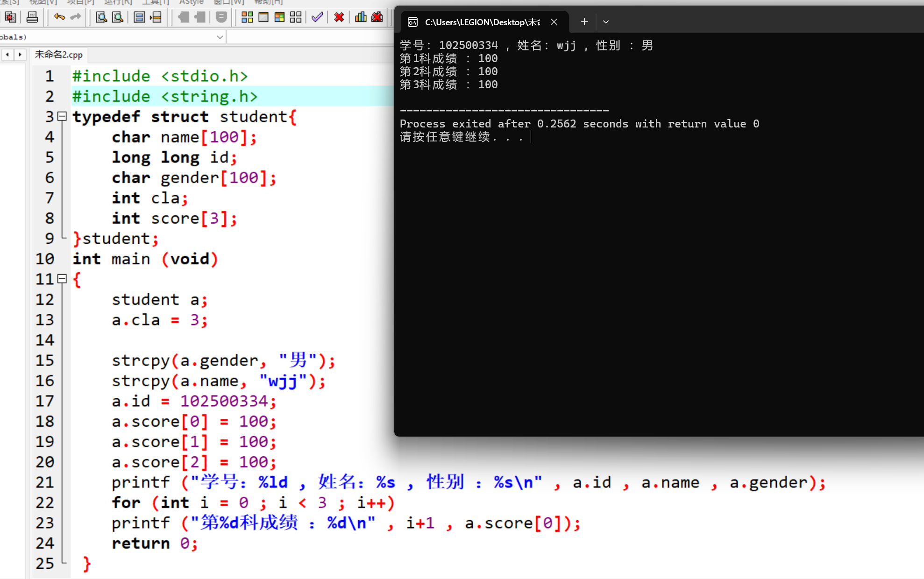Click the Run window icon

click(263, 17)
